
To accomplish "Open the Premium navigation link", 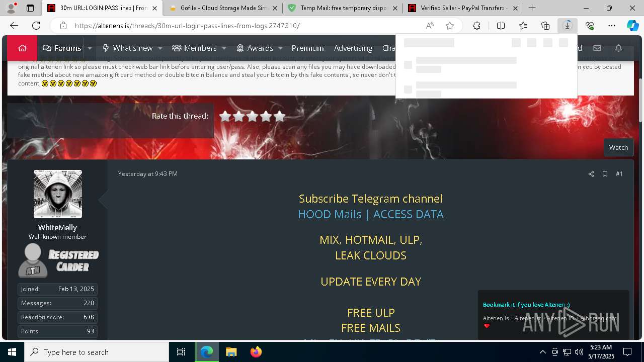I will [307, 48].
